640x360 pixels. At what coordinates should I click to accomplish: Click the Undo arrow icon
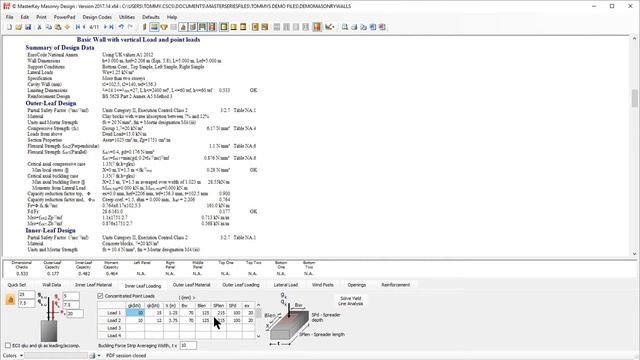pos(121,27)
